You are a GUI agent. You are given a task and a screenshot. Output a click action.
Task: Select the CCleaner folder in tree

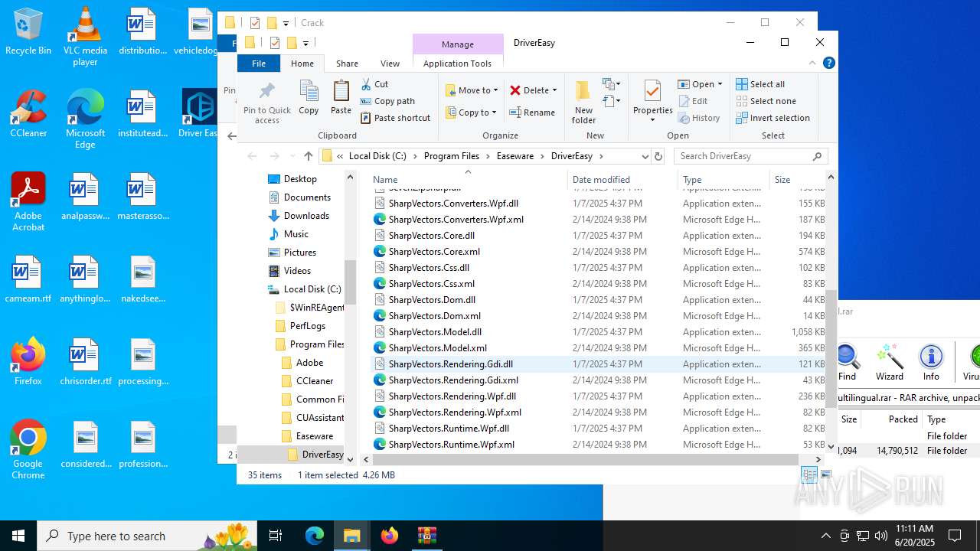coord(315,381)
